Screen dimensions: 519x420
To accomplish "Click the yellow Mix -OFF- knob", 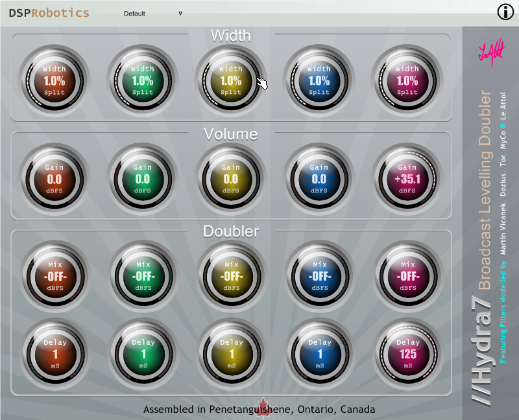I will 232,276.
